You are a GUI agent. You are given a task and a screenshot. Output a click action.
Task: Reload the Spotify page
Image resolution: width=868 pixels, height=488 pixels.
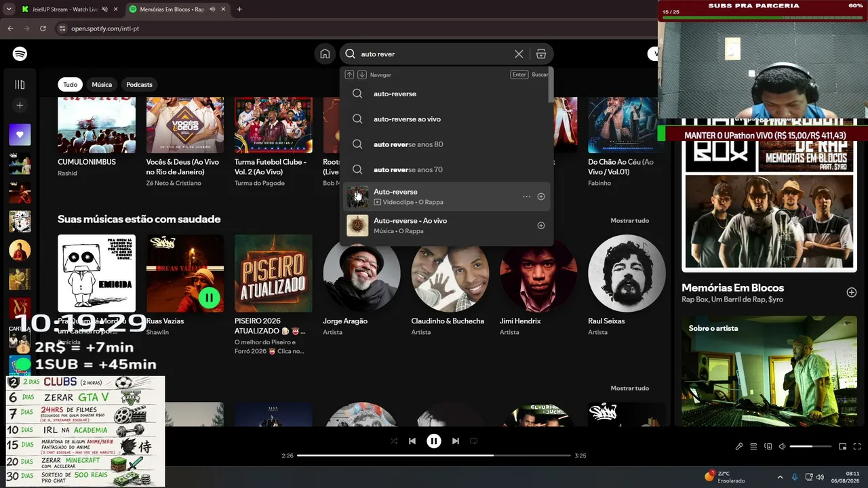[43, 28]
